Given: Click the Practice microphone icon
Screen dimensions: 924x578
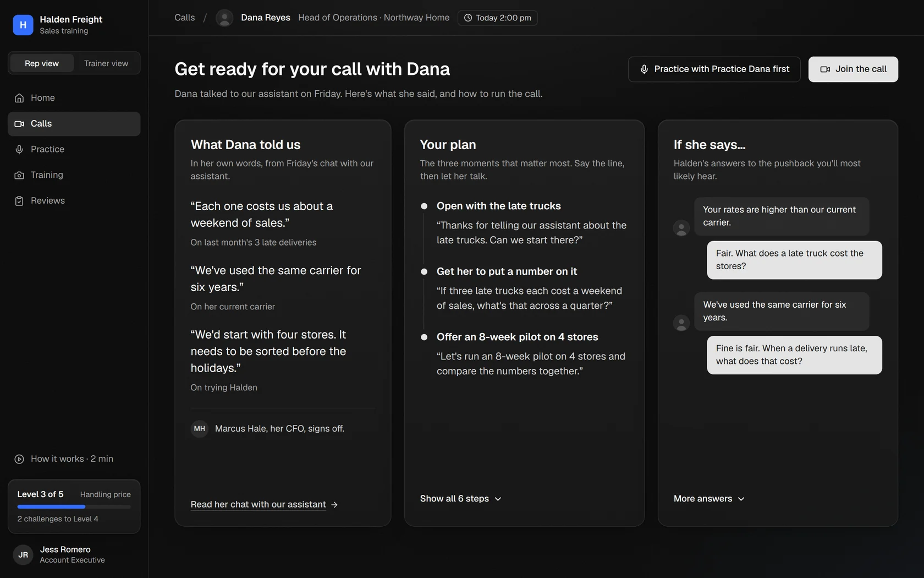Looking at the screenshot, I should (19, 149).
